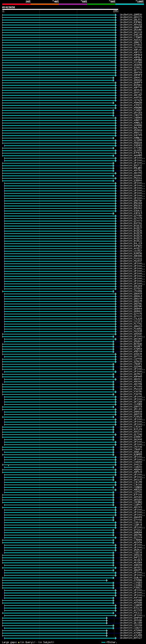Viewport: 146px width, 644px height.
Task: Open hit UniRef100_P34887
Action: click(131, 110)
